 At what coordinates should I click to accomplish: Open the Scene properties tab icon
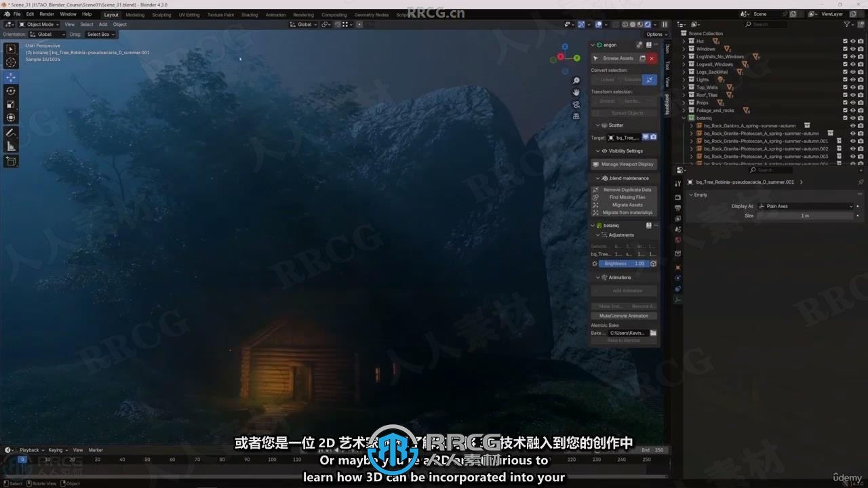pyautogui.click(x=677, y=229)
